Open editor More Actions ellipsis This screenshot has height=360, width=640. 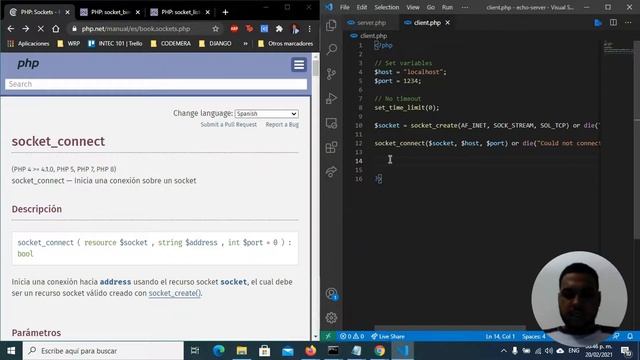coord(628,22)
